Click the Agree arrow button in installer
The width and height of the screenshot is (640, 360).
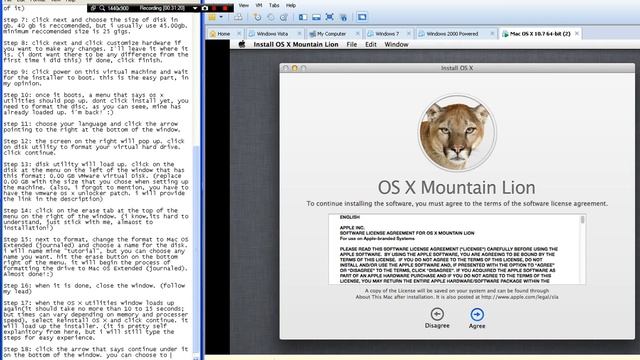coord(477,314)
